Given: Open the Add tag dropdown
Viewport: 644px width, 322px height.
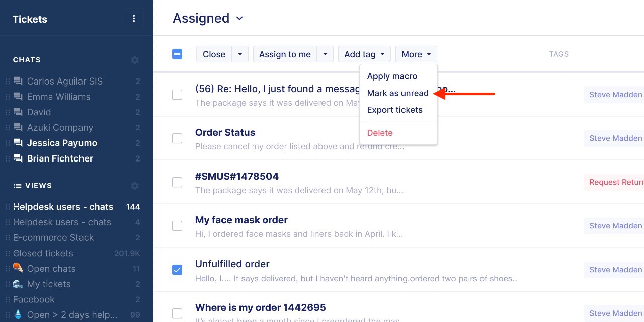Looking at the screenshot, I should pos(365,54).
